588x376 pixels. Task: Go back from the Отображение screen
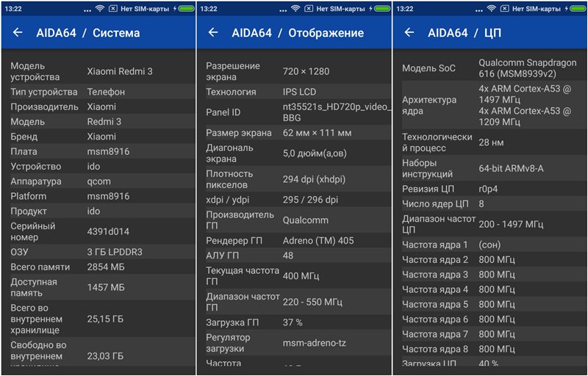point(213,32)
